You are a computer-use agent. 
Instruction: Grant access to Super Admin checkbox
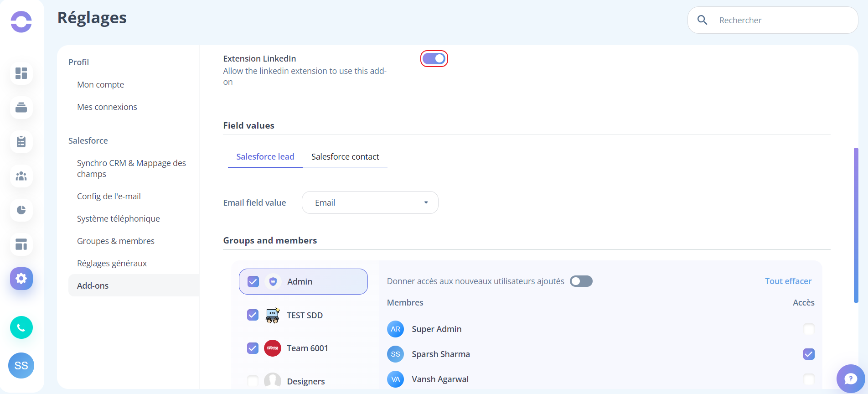tap(809, 329)
